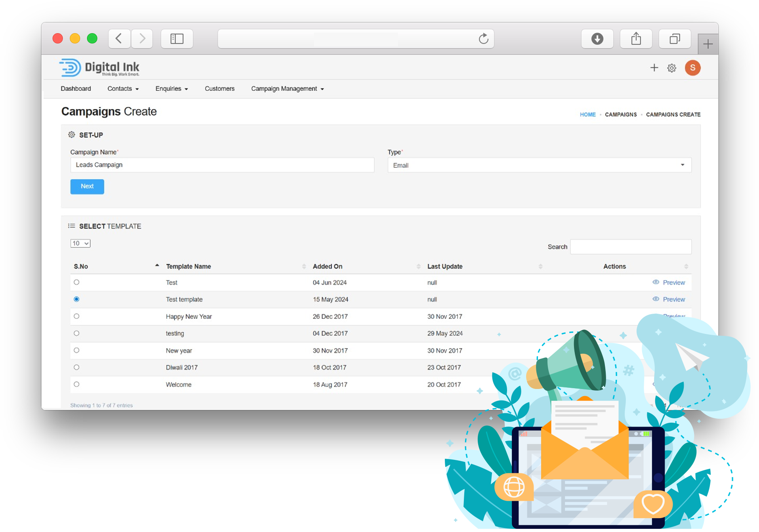Click the browser share icon

(636, 39)
